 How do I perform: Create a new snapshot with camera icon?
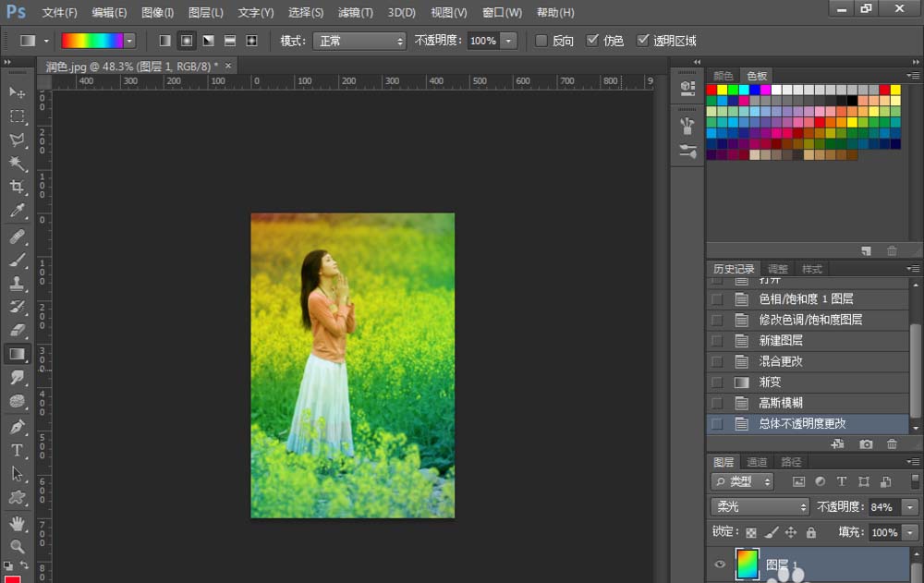click(866, 444)
